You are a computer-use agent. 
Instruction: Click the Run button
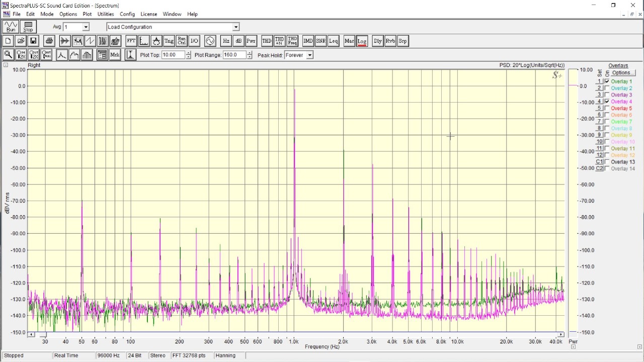pyautogui.click(x=11, y=27)
